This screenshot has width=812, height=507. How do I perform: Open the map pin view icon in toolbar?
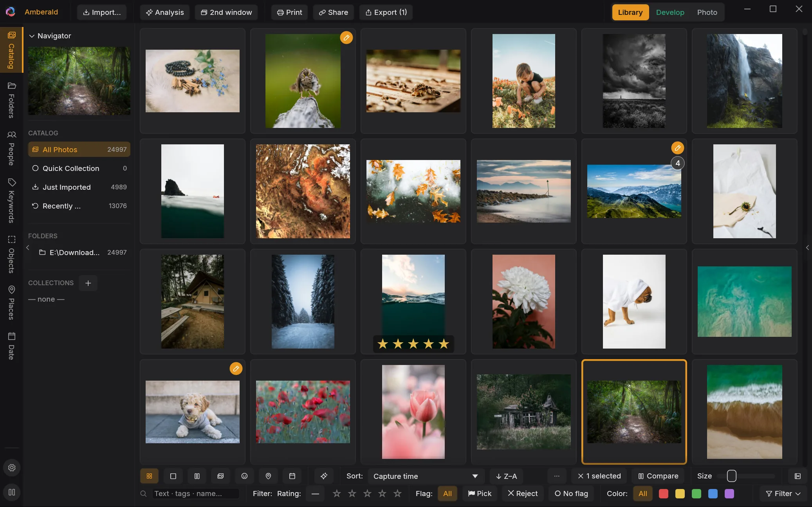pos(268,476)
